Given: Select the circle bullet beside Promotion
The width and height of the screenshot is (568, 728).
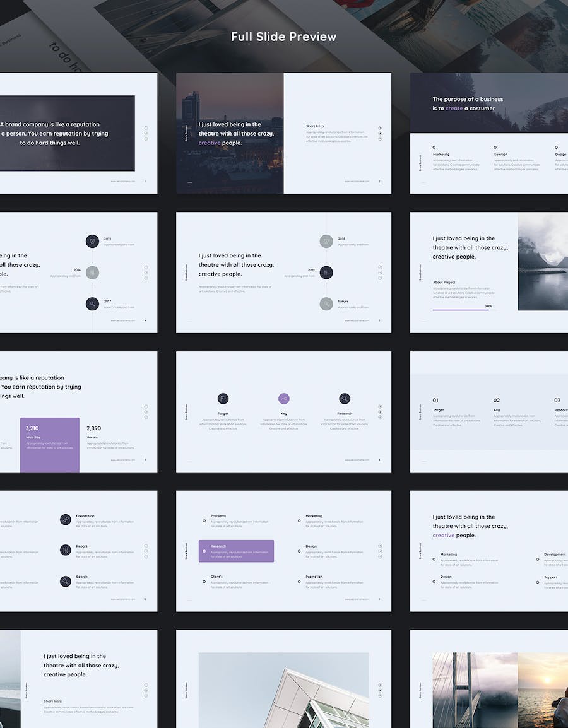Looking at the screenshot, I should point(299,582).
